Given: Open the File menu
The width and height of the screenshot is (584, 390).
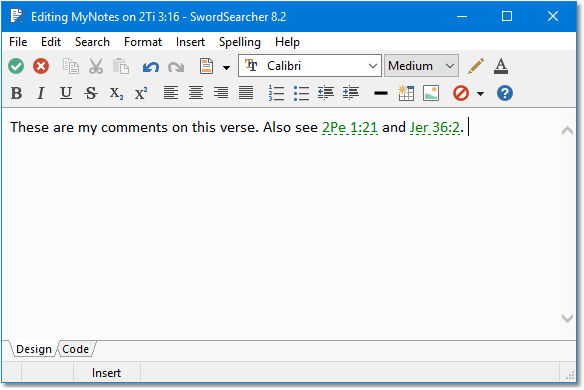Looking at the screenshot, I should tap(18, 42).
